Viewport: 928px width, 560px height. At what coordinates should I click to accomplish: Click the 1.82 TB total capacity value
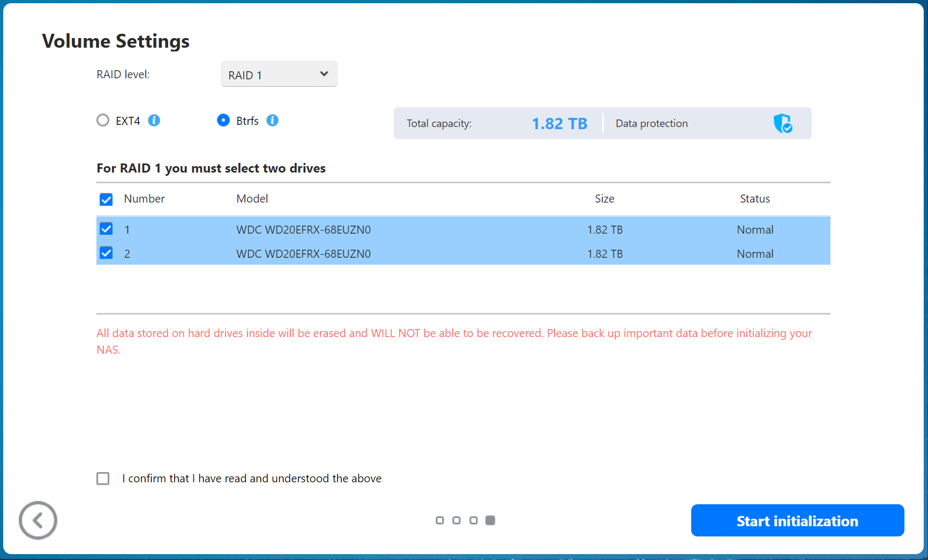tap(559, 124)
